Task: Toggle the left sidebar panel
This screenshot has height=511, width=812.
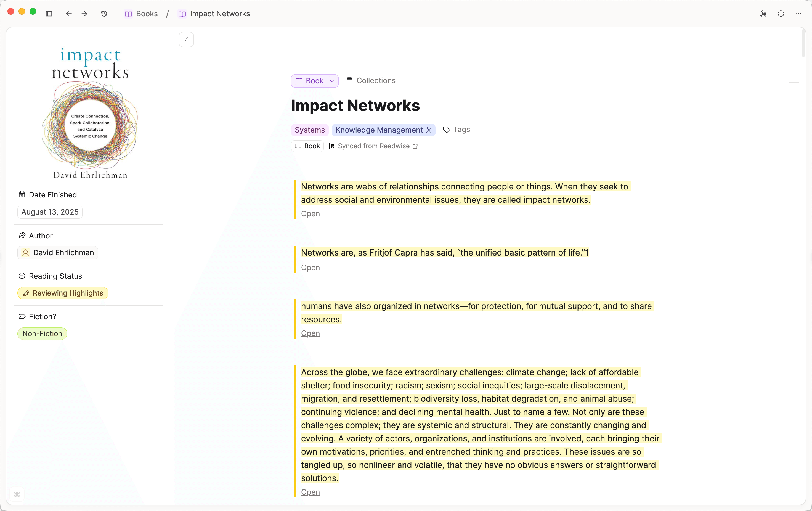Action: (x=49, y=14)
